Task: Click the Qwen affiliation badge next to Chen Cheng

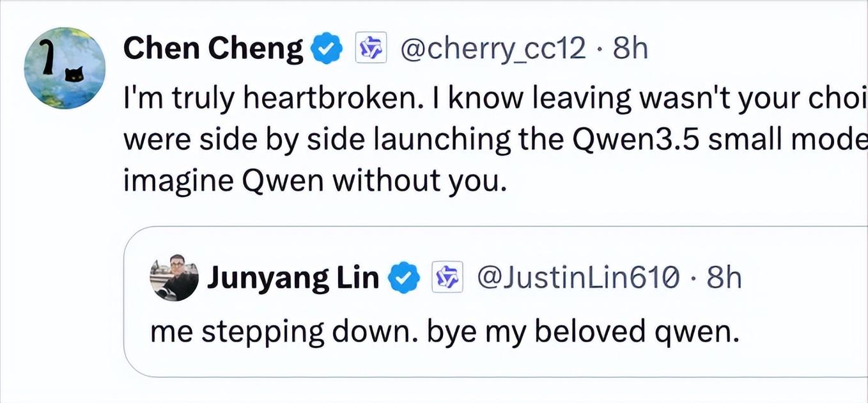Action: click(x=371, y=49)
